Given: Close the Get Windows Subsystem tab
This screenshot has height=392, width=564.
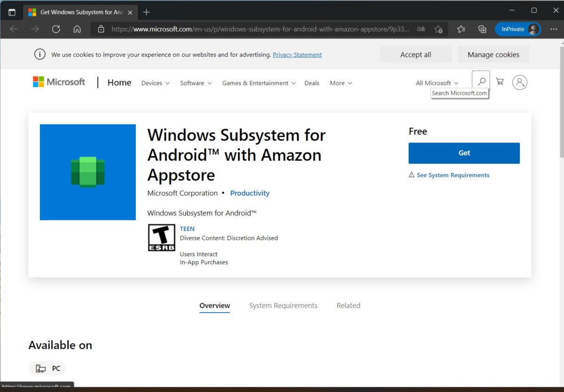Looking at the screenshot, I should click(130, 12).
